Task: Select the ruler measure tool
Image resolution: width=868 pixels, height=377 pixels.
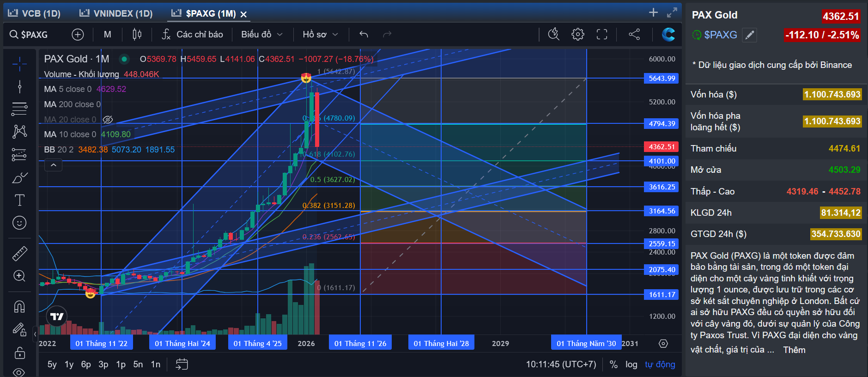Action: coord(19,253)
